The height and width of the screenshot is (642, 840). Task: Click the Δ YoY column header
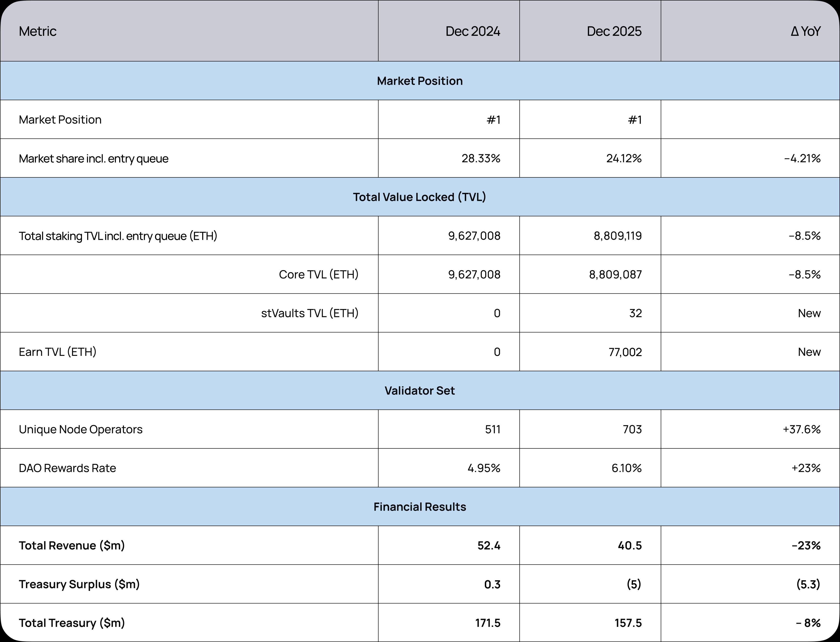coord(805,31)
